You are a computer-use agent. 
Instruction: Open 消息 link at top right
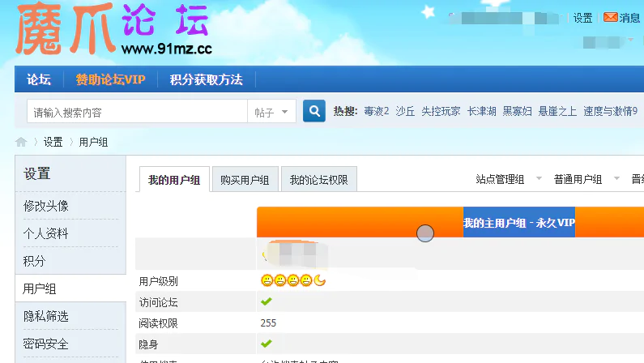(629, 18)
